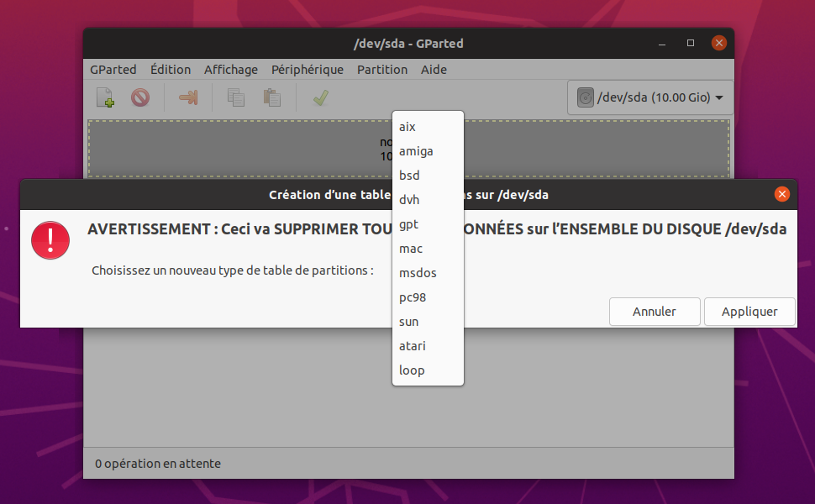Viewport: 815px width, 504px height.
Task: Minimize the GParted window
Action: [662, 44]
